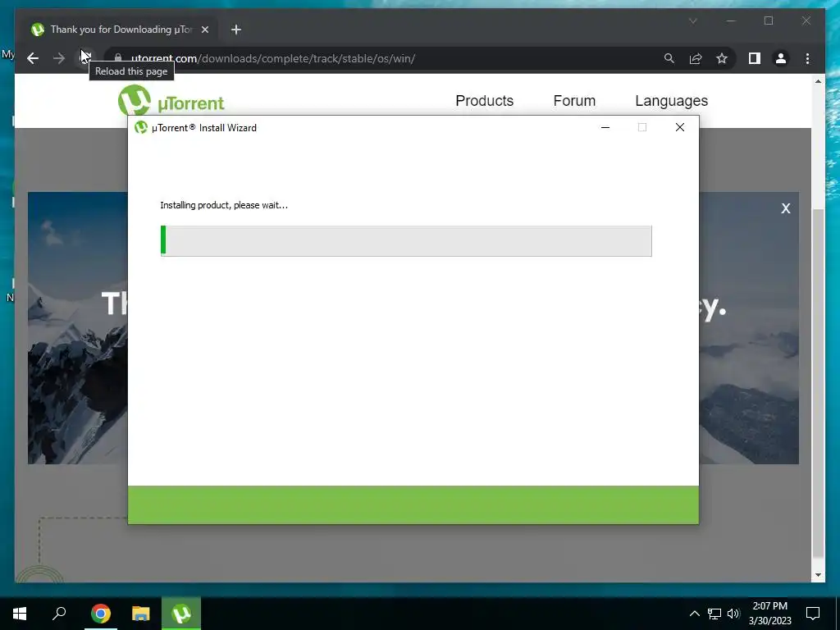The height and width of the screenshot is (630, 840).
Task: Click the installation progress bar
Action: point(406,240)
